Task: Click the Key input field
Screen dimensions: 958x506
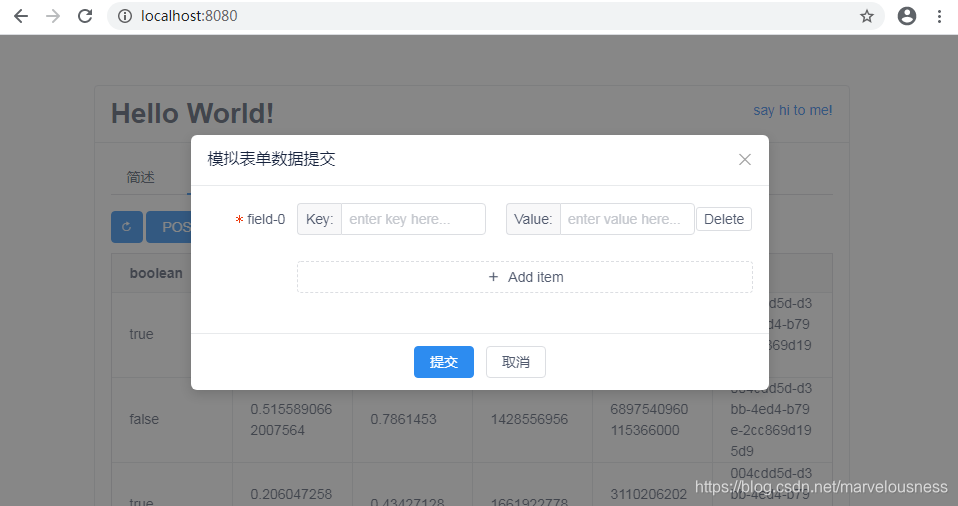Action: pyautogui.click(x=414, y=219)
